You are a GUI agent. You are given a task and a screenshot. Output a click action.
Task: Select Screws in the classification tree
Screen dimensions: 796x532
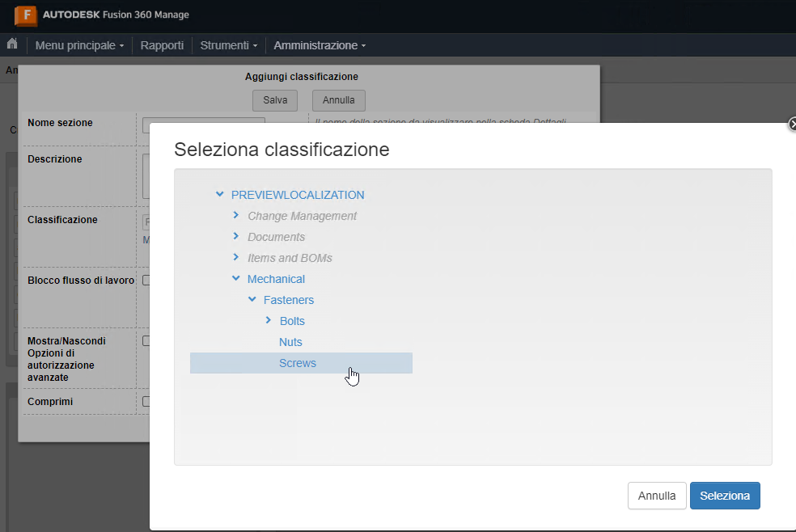click(298, 362)
